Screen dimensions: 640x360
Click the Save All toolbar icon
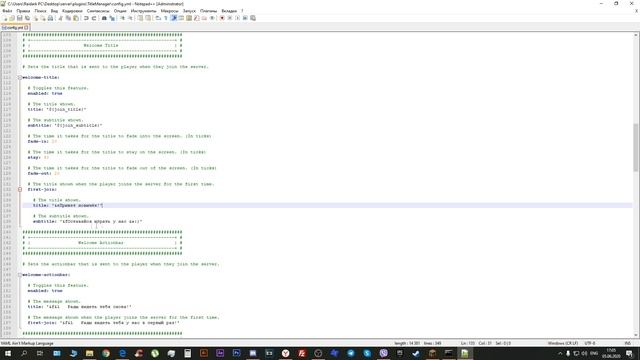tap(27, 18)
